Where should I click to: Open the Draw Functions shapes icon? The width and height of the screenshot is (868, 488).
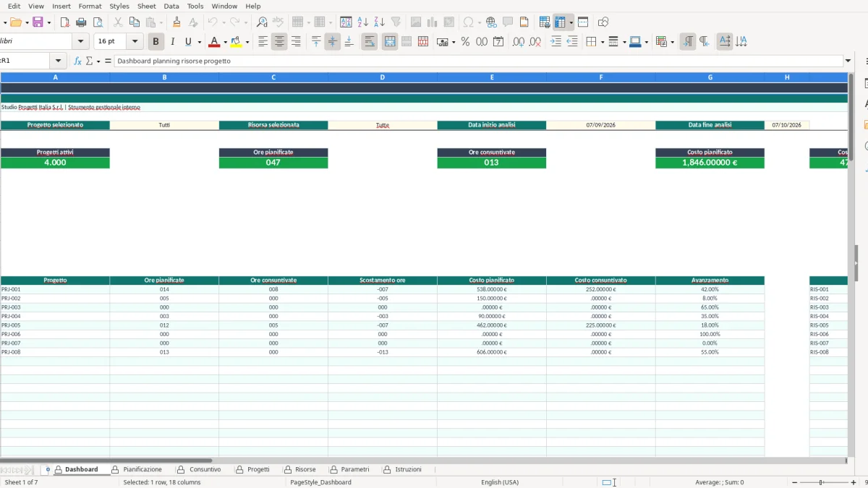tap(603, 22)
